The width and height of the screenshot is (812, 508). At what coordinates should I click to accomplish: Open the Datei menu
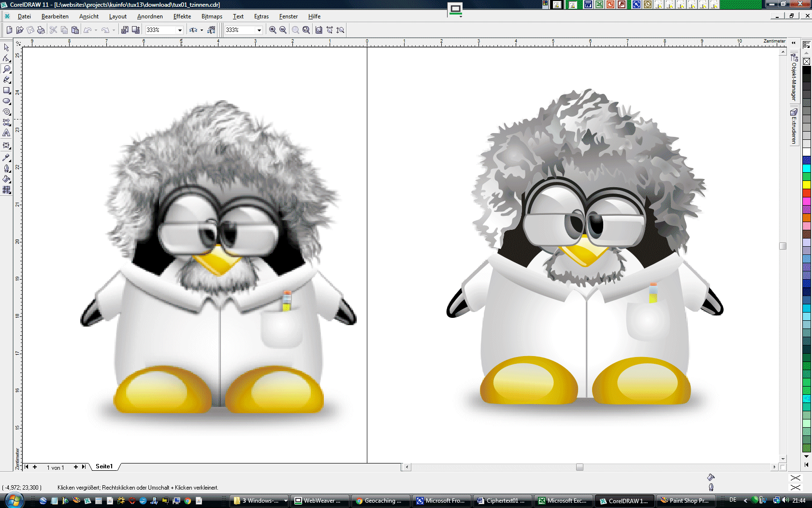pyautogui.click(x=24, y=16)
